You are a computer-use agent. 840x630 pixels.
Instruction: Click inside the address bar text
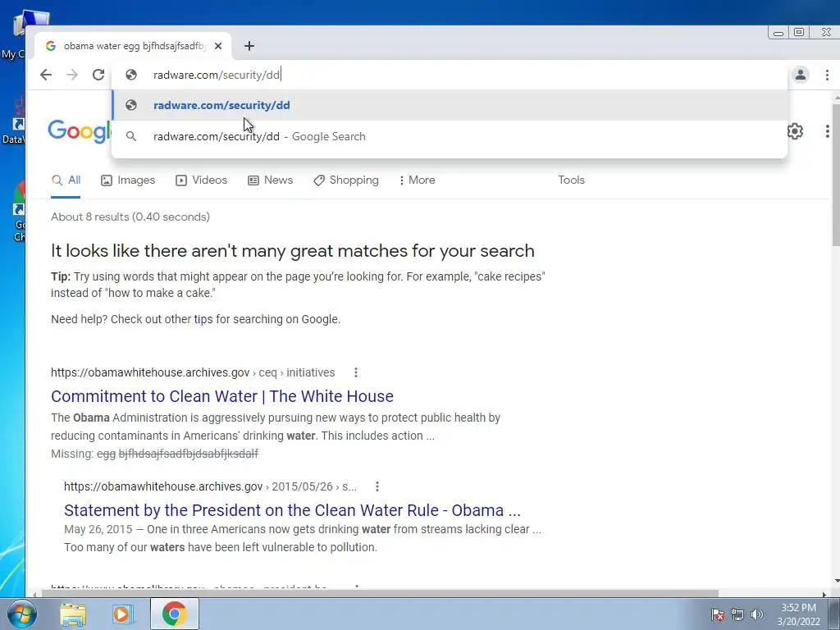(217, 75)
